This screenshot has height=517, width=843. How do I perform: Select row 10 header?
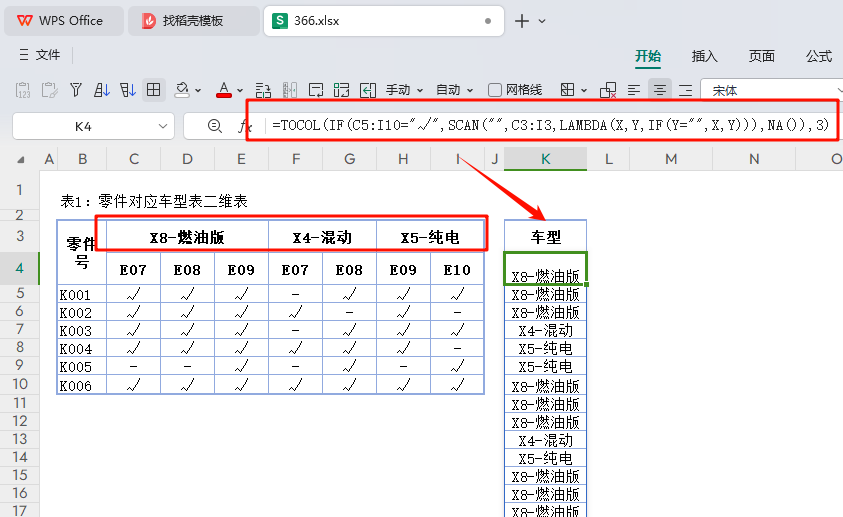19,384
